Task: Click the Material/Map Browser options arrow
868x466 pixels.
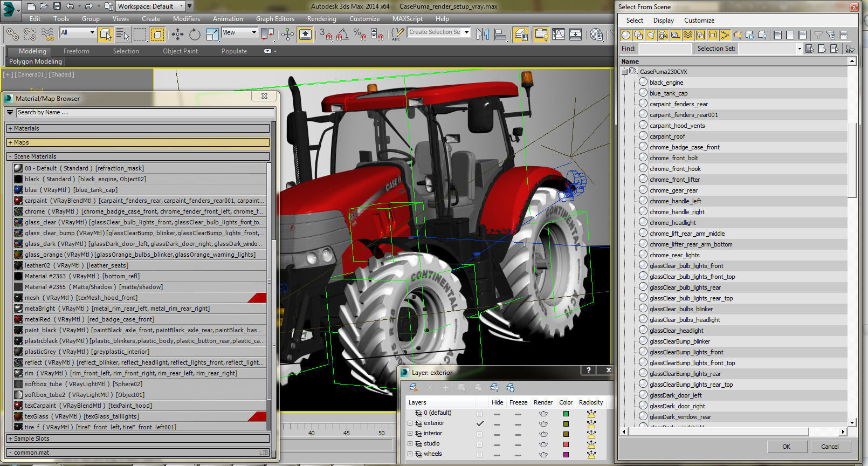Action: (x=10, y=112)
